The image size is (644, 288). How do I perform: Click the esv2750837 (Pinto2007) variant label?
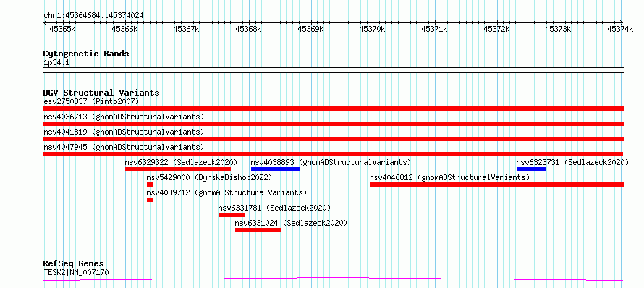[x=91, y=101]
